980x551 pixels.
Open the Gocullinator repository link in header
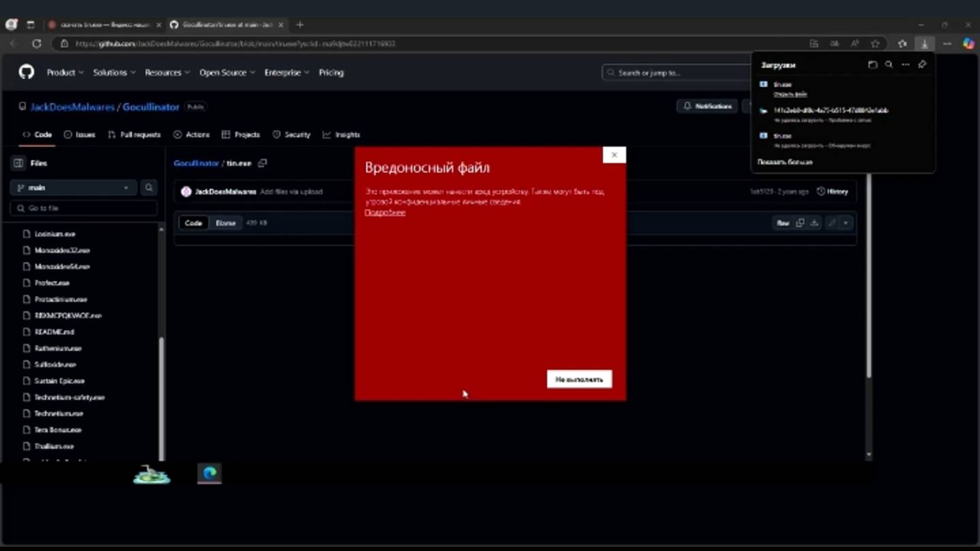point(151,107)
